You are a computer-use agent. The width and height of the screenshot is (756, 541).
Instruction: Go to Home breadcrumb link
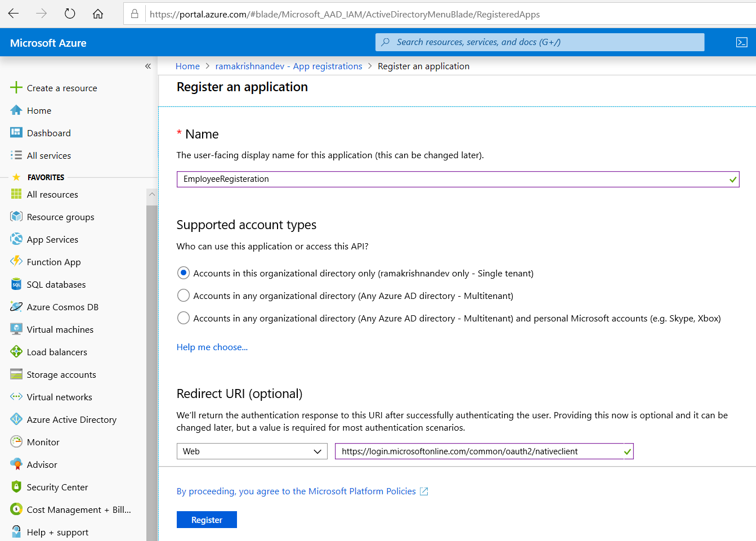tap(187, 66)
